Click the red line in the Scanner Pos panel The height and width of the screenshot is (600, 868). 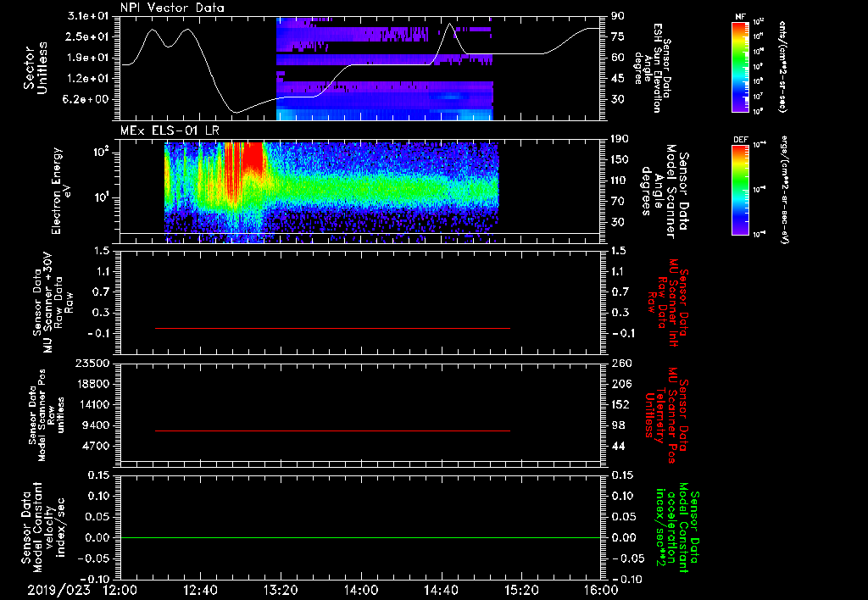(x=332, y=431)
